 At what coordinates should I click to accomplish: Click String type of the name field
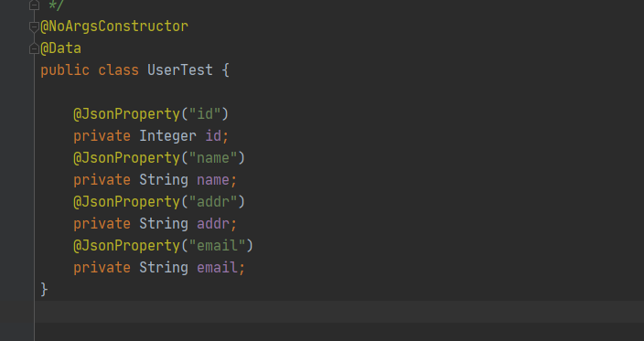(x=164, y=180)
